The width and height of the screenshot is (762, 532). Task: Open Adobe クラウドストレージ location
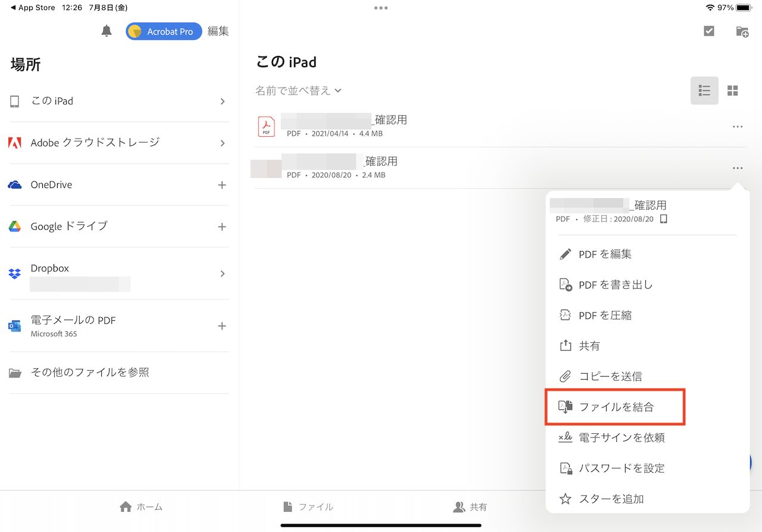120,143
